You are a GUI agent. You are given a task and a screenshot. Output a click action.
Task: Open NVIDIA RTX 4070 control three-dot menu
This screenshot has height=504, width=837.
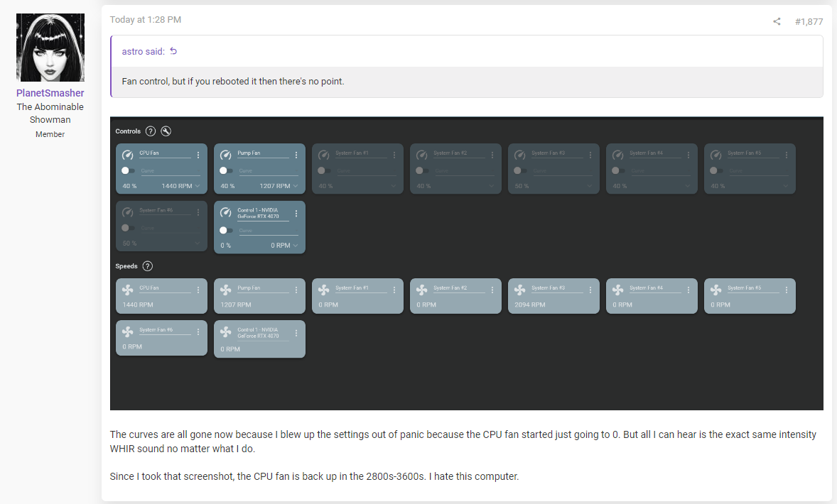(296, 214)
